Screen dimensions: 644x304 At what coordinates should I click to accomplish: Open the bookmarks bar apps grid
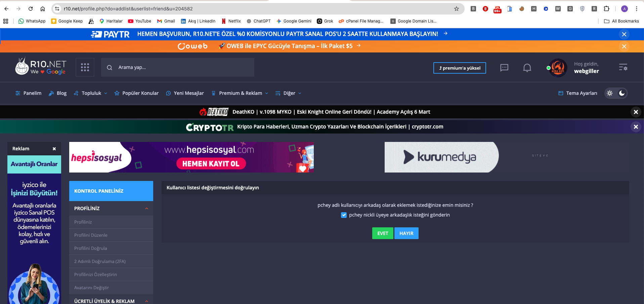[6, 21]
